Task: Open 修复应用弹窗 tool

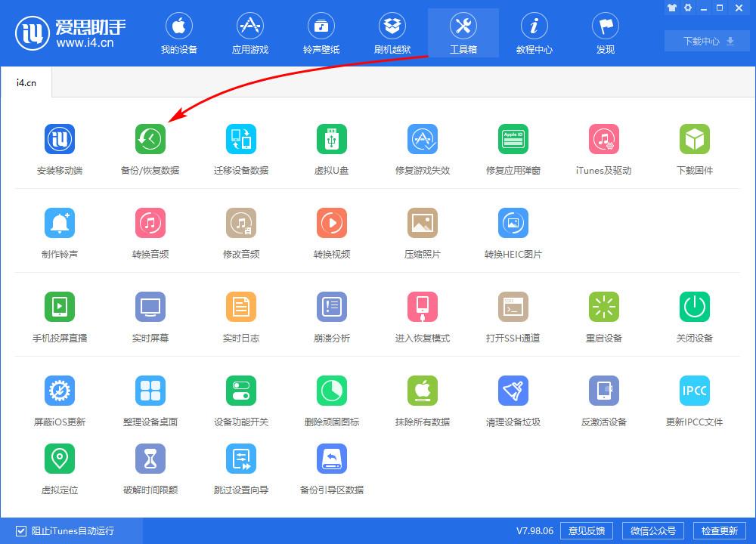Action: coord(513,139)
